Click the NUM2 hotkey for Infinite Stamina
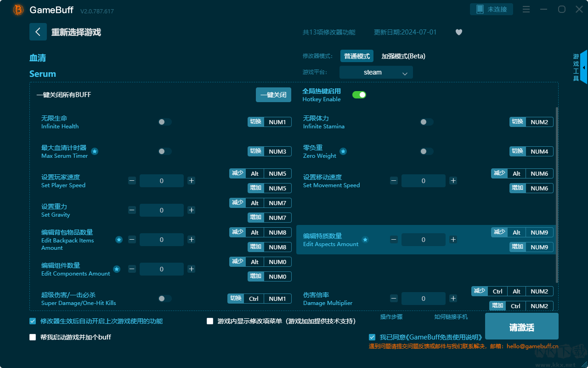588x368 pixels. pos(539,122)
